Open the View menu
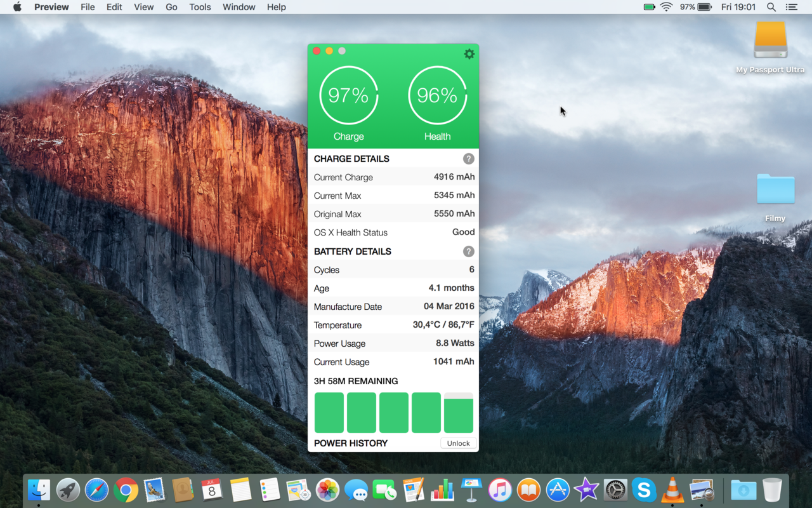This screenshot has height=508, width=812. pyautogui.click(x=143, y=7)
